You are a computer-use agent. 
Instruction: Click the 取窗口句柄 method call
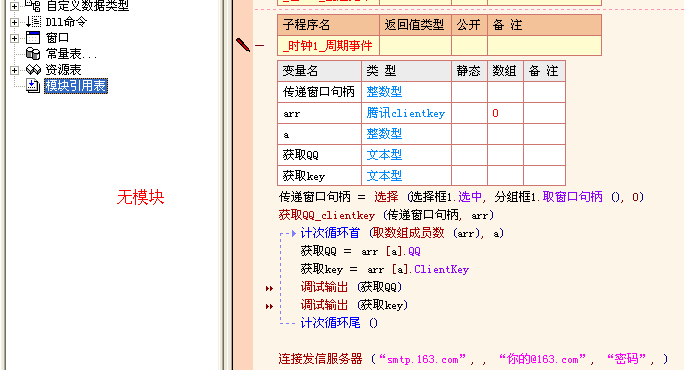pos(572,197)
